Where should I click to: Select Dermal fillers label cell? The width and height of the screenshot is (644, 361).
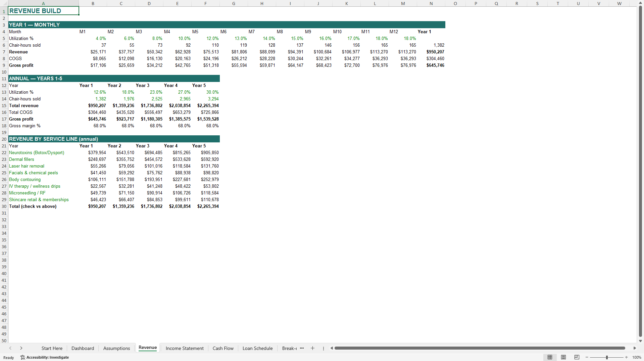click(43, 159)
